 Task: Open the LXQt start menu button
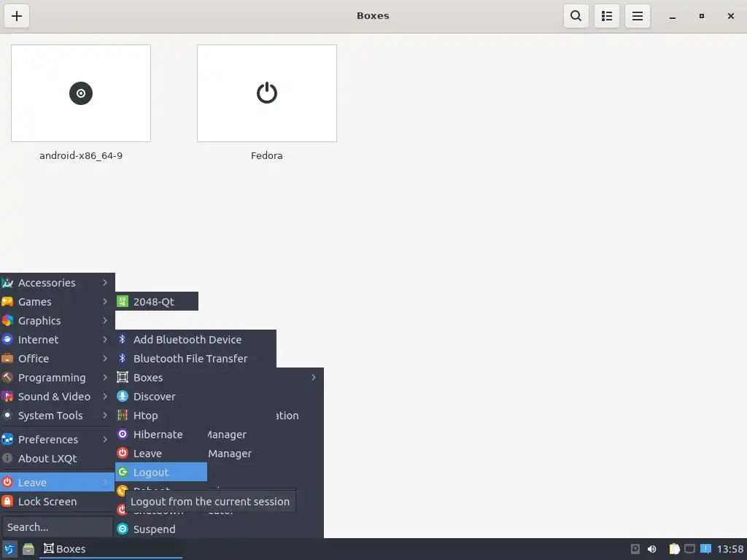[9, 549]
